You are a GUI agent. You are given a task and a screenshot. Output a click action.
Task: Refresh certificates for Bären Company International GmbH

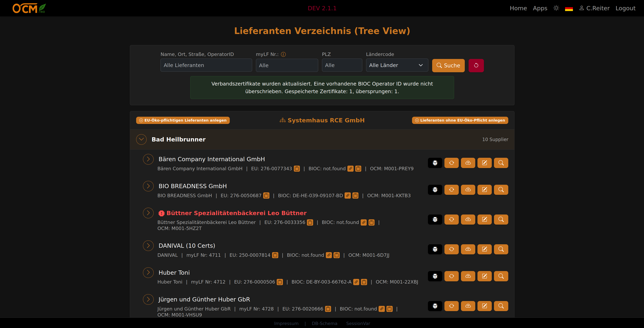click(x=451, y=163)
